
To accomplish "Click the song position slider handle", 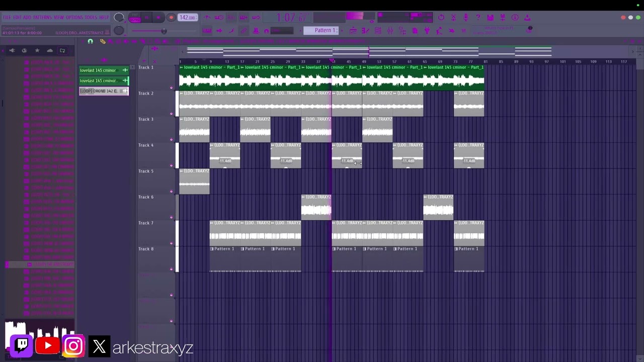I will pos(164,31).
